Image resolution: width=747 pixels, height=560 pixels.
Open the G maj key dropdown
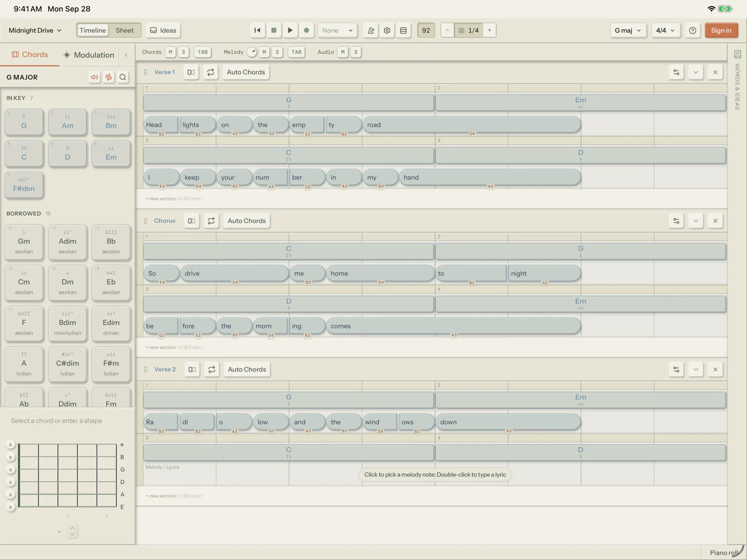point(628,30)
